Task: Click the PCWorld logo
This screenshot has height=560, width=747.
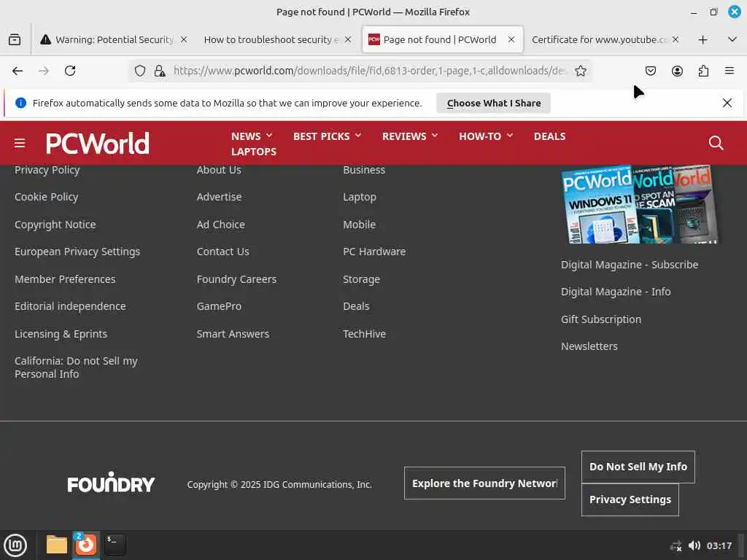Action: pos(98,144)
